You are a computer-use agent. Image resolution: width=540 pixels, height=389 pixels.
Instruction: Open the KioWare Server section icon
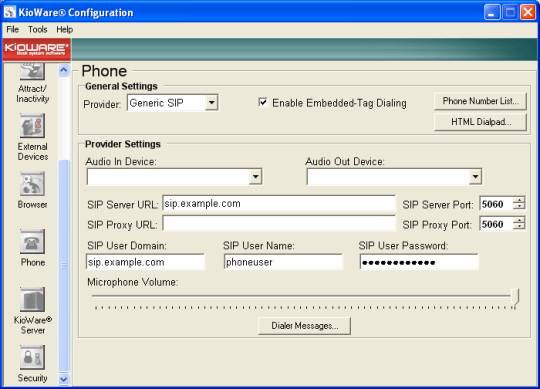coord(32,299)
